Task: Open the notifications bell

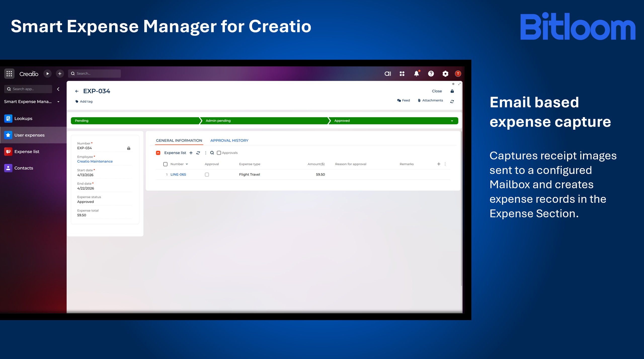Action: click(x=417, y=74)
